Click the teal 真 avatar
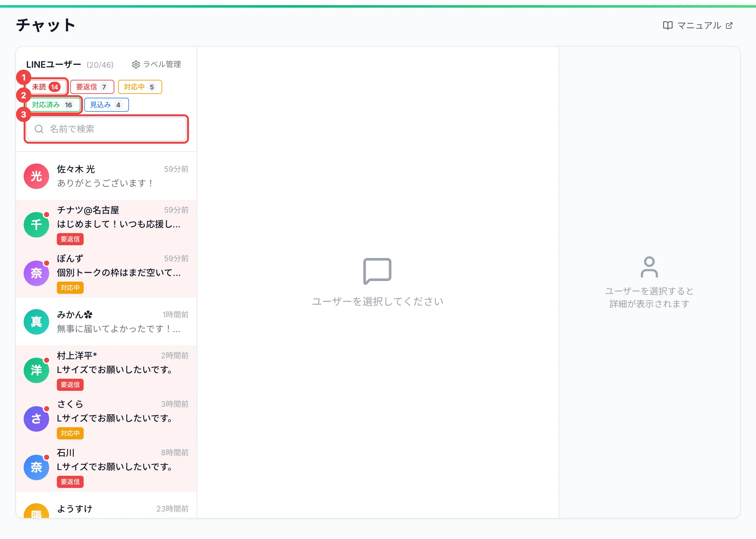Viewport: 756px width, 539px height. pyautogui.click(x=36, y=322)
